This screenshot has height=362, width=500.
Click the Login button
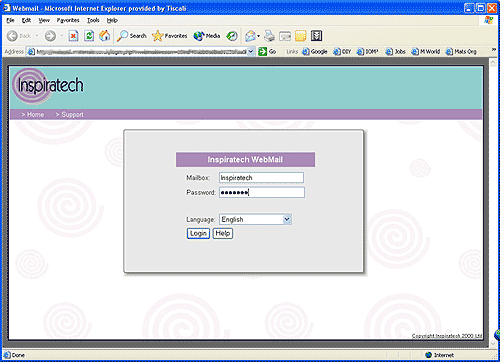pos(198,233)
